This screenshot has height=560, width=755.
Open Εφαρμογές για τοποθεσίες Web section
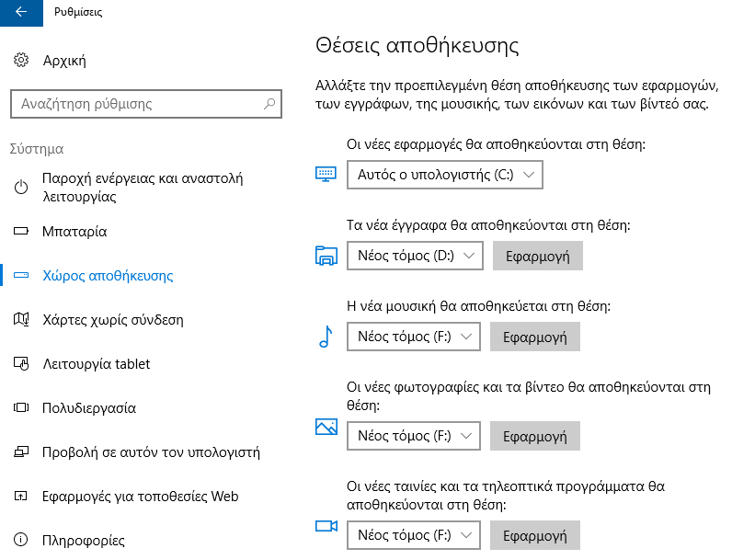tap(140, 497)
